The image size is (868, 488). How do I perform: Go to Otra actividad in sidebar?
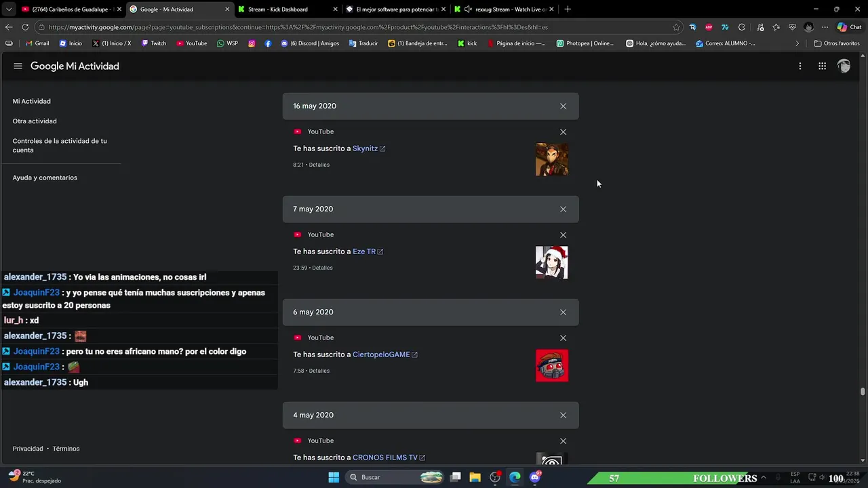point(35,121)
